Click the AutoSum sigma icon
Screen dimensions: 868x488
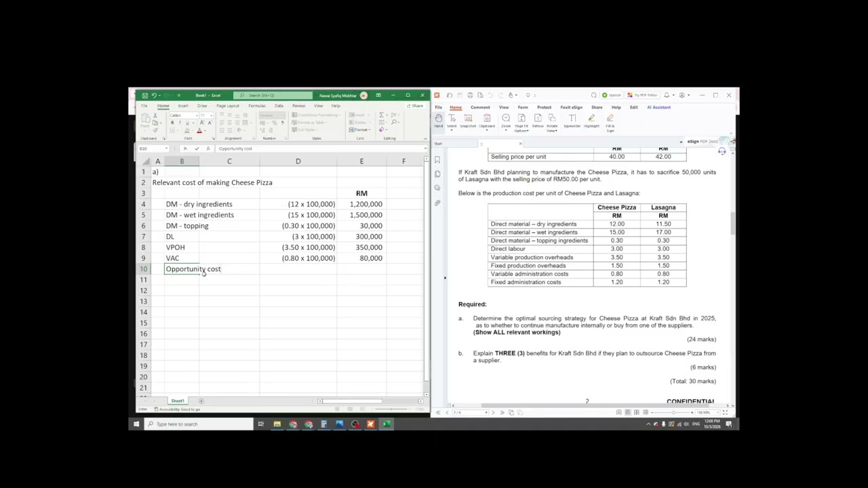coord(381,115)
